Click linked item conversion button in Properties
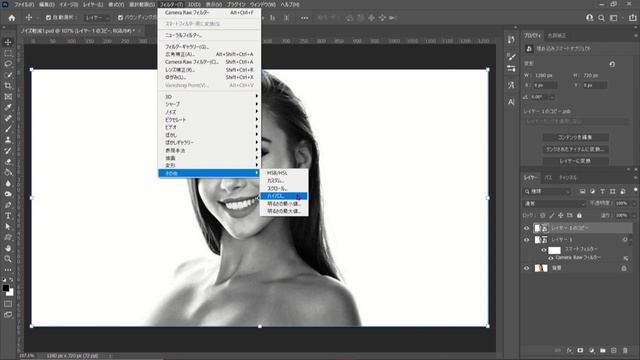The image size is (640, 360). pos(576,149)
